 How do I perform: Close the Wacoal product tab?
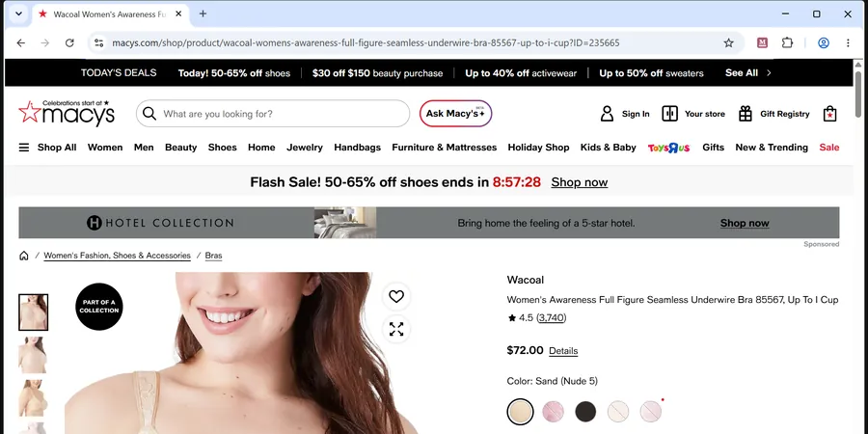click(x=178, y=14)
